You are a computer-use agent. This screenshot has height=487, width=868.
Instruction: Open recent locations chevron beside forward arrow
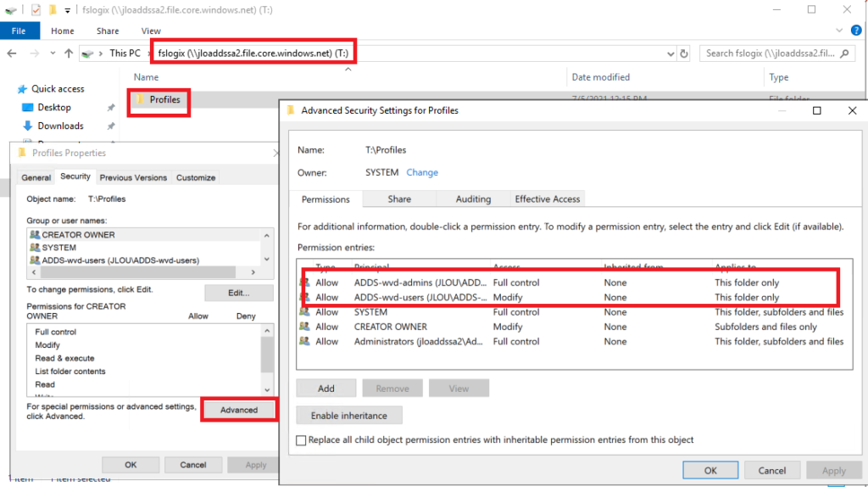[53, 53]
